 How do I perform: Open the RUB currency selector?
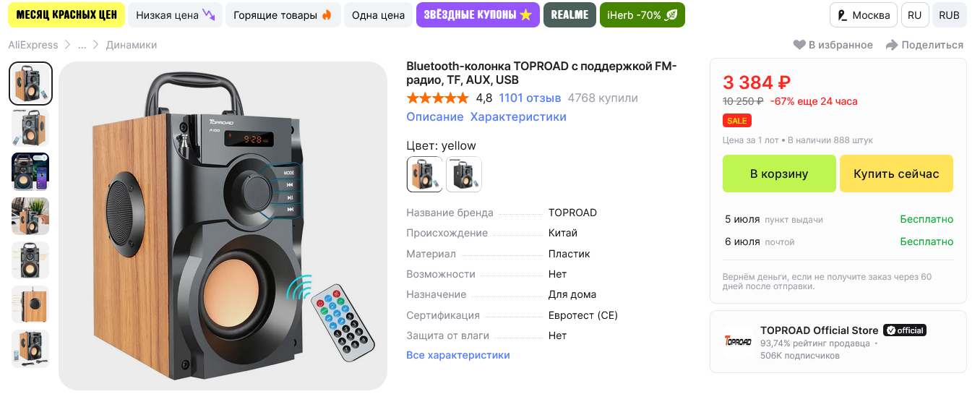click(x=949, y=15)
